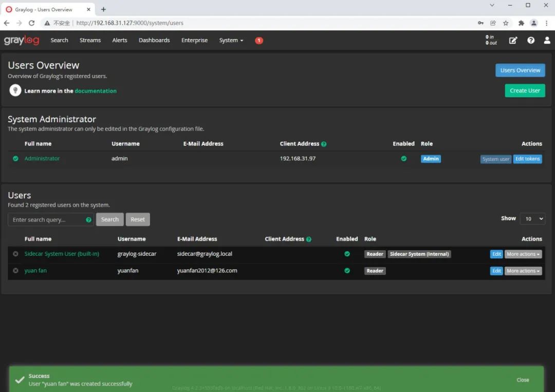Image resolution: width=555 pixels, height=392 pixels.
Task: Edit the yuan fan user
Action: [496, 271]
